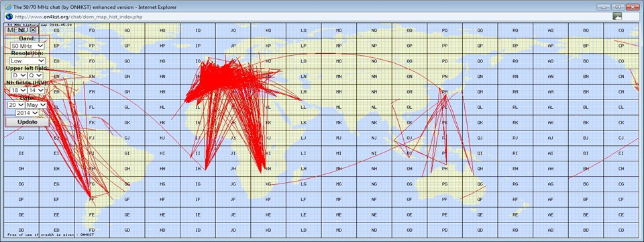Click the Update button

27,122
